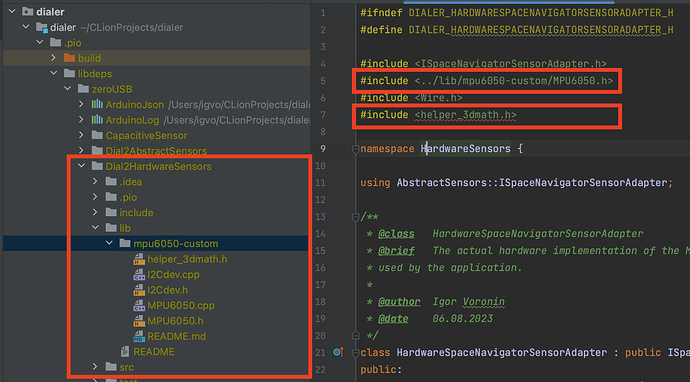Click the @date tag in the doc comment
This screenshot has height=382, width=690.
(x=393, y=319)
